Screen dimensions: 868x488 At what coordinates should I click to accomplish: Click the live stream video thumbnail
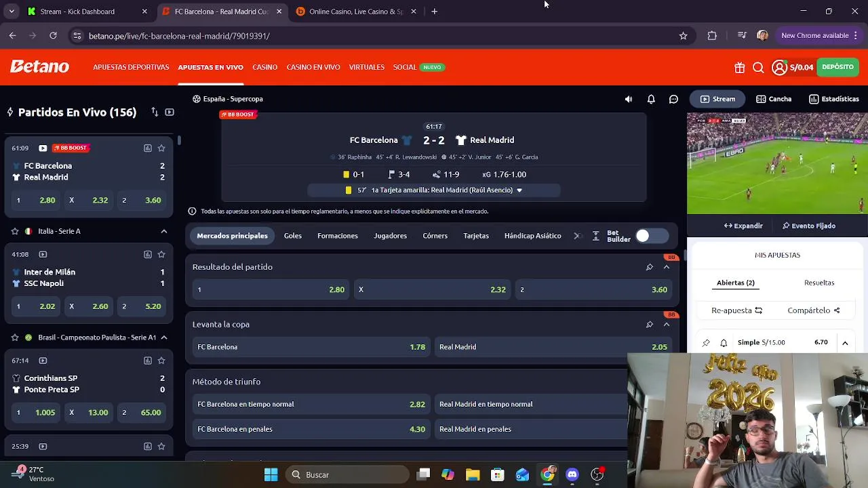coord(777,163)
